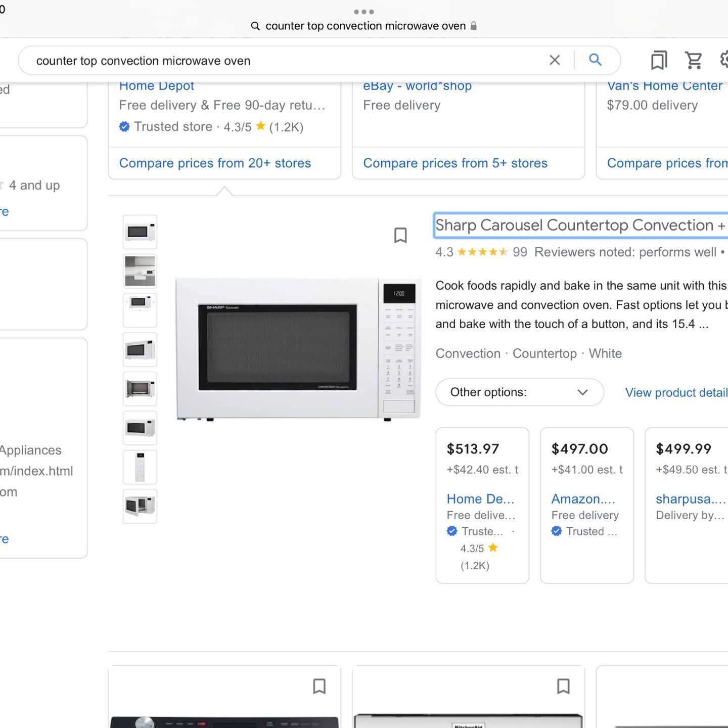
Task: Open the sharpusa $499.99 offer link
Action: pos(691,499)
